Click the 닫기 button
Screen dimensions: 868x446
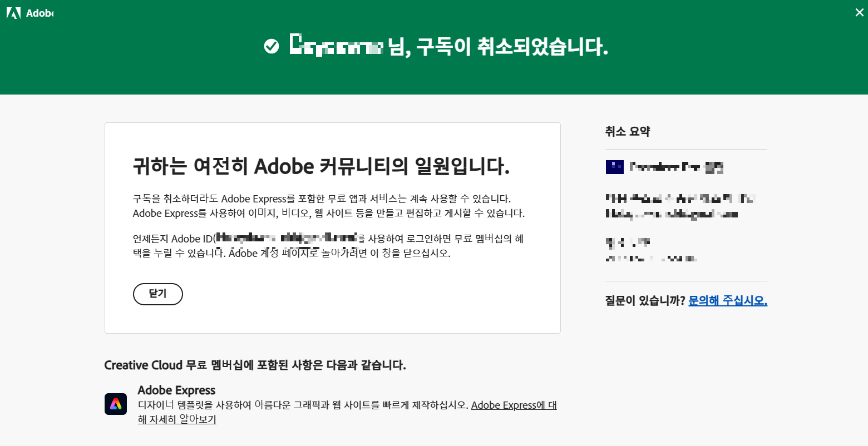coord(158,294)
